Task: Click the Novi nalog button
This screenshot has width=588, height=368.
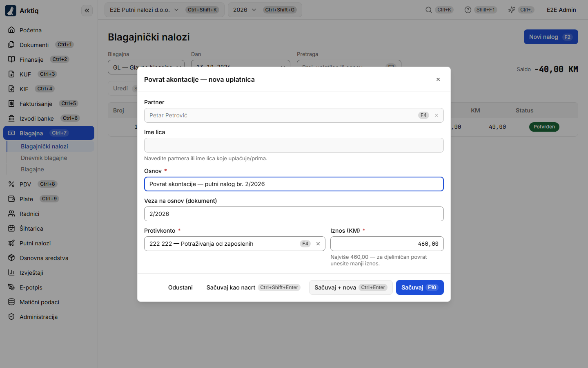Action: click(x=551, y=37)
